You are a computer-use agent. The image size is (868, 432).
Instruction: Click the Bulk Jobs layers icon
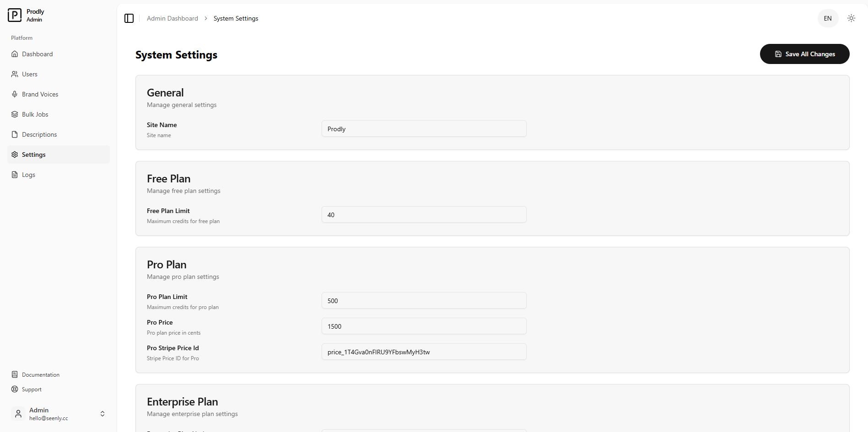pyautogui.click(x=15, y=114)
